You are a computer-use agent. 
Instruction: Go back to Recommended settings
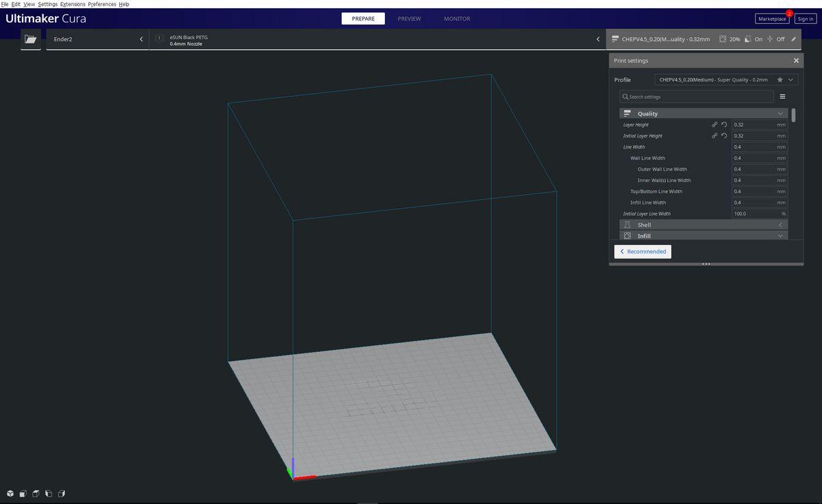click(643, 251)
